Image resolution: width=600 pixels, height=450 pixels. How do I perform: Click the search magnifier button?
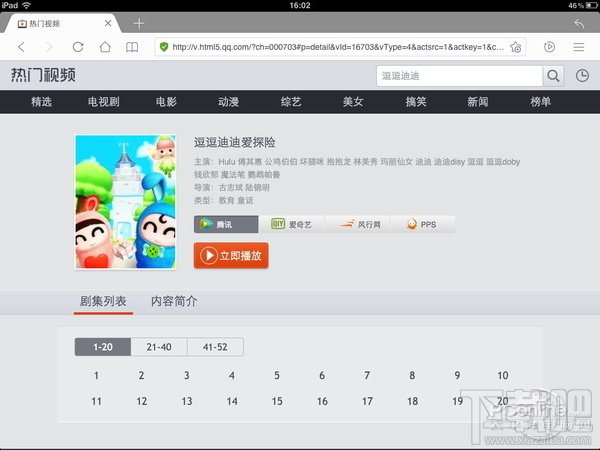coord(553,76)
